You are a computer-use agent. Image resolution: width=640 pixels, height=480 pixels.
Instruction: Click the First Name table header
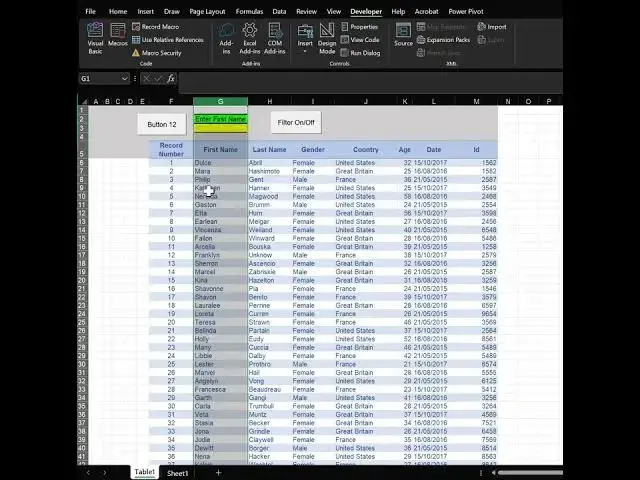pyautogui.click(x=220, y=149)
